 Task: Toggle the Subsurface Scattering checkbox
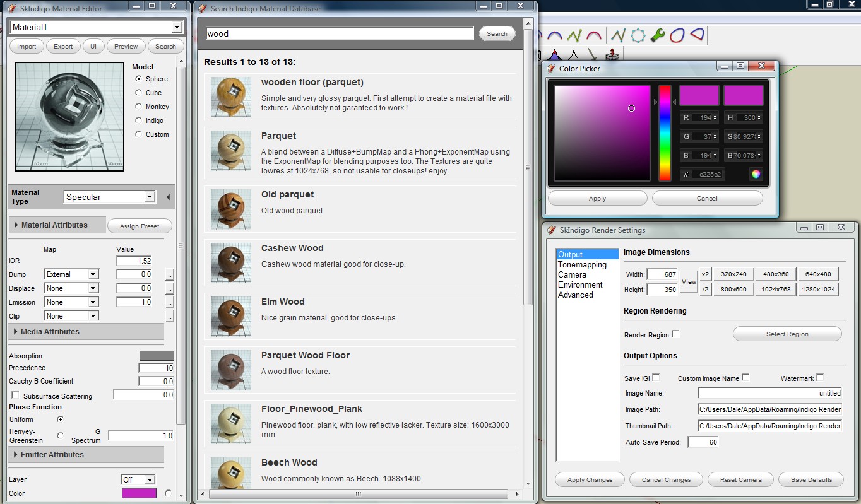(15, 396)
